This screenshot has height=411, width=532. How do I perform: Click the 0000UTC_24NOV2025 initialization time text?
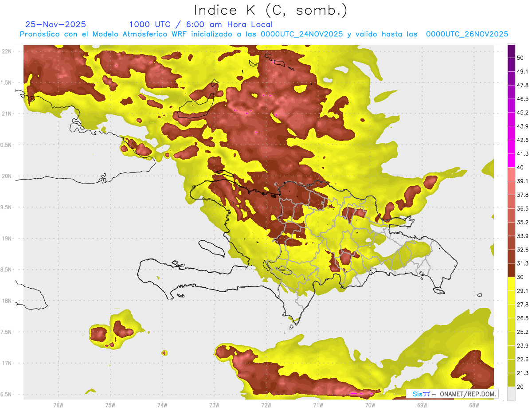[x=302, y=34]
